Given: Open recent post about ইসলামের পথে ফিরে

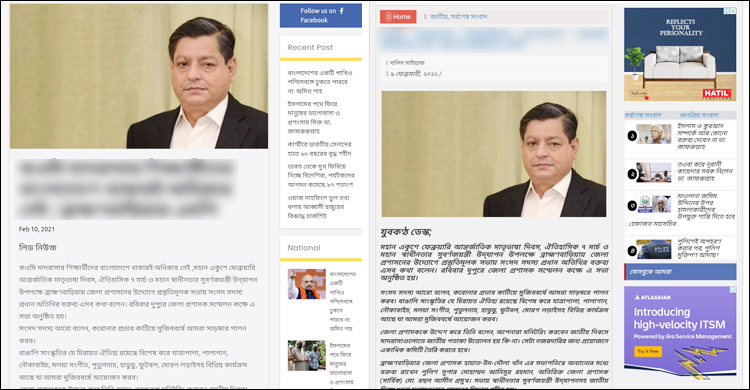Looking at the screenshot, I should 314,117.
